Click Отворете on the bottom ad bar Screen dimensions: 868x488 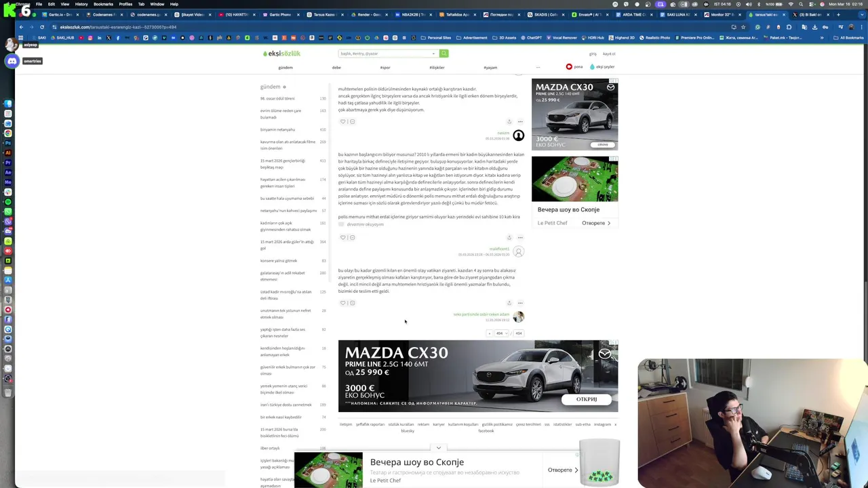[x=563, y=470]
